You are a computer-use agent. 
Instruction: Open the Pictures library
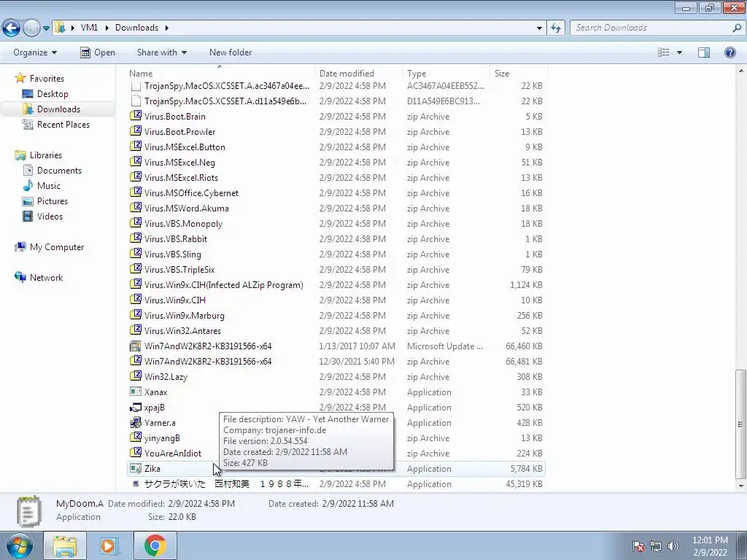pos(52,201)
